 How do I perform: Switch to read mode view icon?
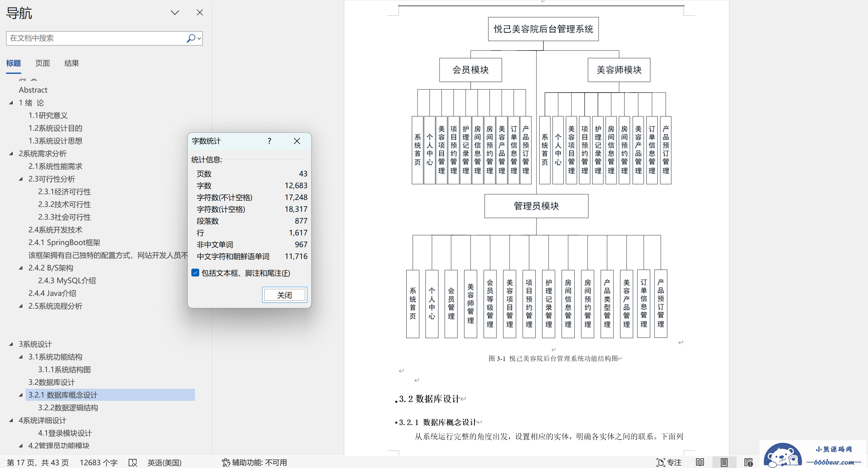coord(700,462)
